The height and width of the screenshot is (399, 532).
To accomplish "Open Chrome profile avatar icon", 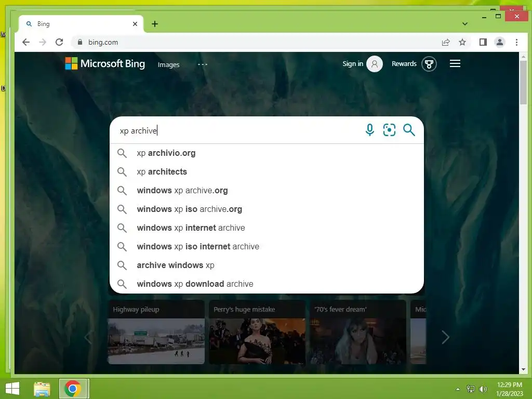I will [500, 42].
